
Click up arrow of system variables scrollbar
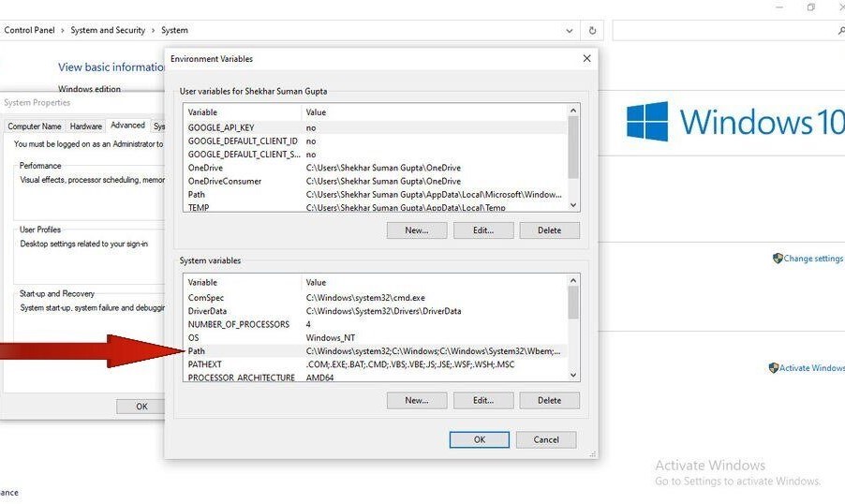[572, 280]
